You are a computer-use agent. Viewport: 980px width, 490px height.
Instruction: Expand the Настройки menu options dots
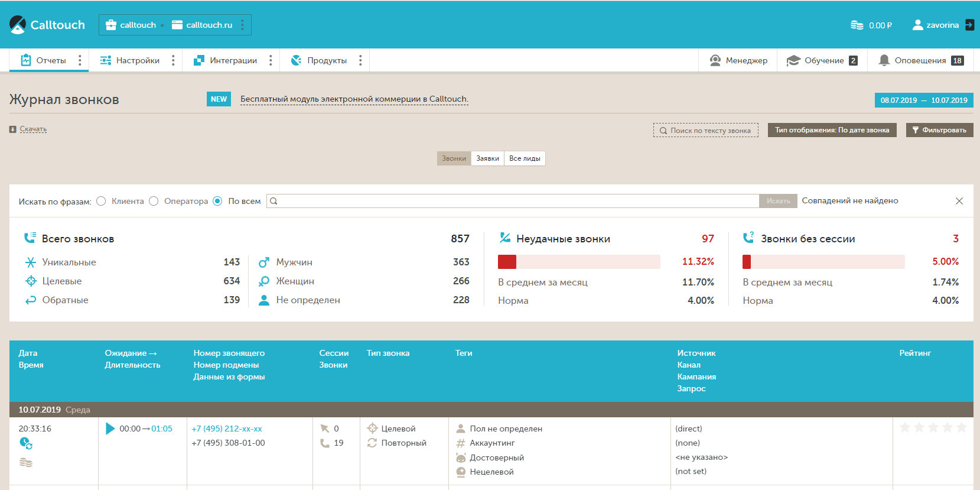click(x=173, y=60)
